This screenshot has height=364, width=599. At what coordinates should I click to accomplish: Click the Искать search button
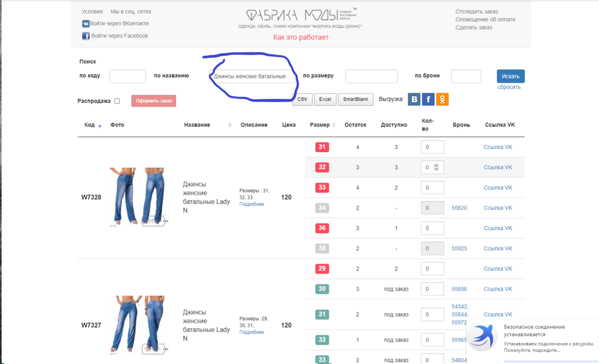coord(511,77)
